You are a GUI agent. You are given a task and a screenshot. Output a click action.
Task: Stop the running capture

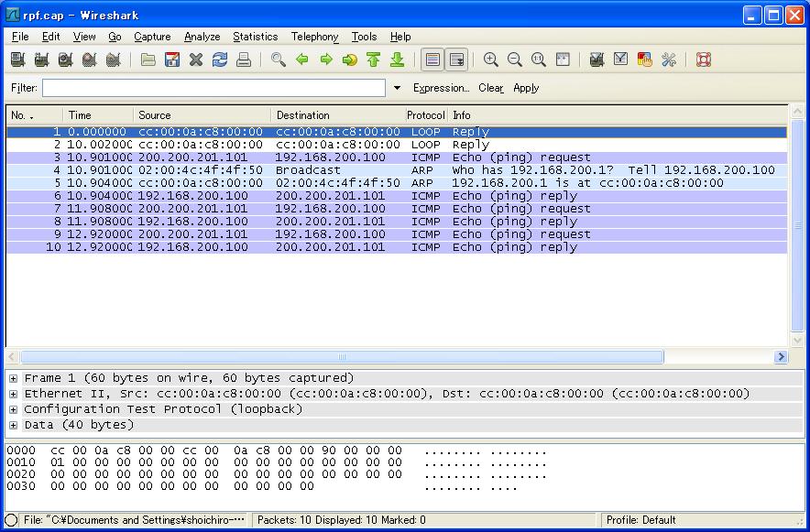90,60
